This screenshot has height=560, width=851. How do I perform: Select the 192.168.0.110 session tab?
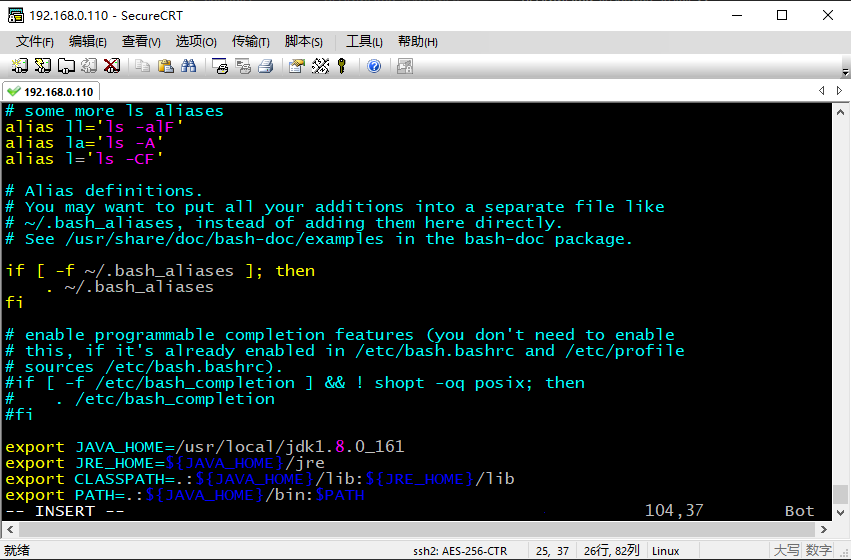[x=52, y=92]
